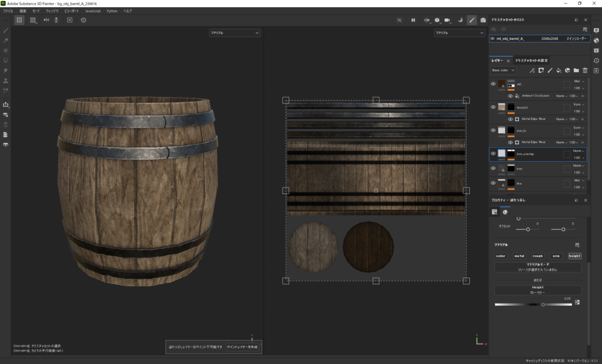Toggle visibility of the iron_overlap layer
Viewport: 602px width, 364px height.
[x=493, y=154]
